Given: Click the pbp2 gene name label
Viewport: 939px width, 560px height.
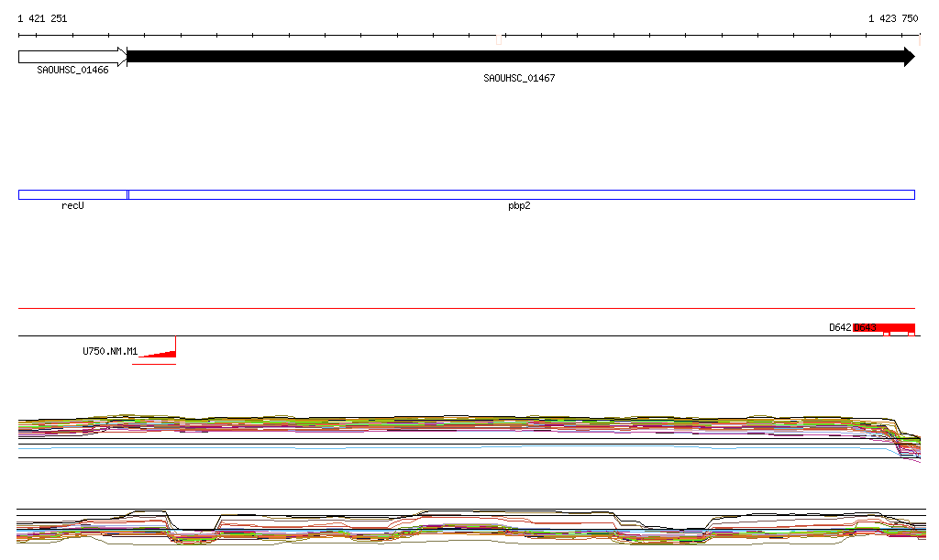Looking at the screenshot, I should pyautogui.click(x=519, y=206).
